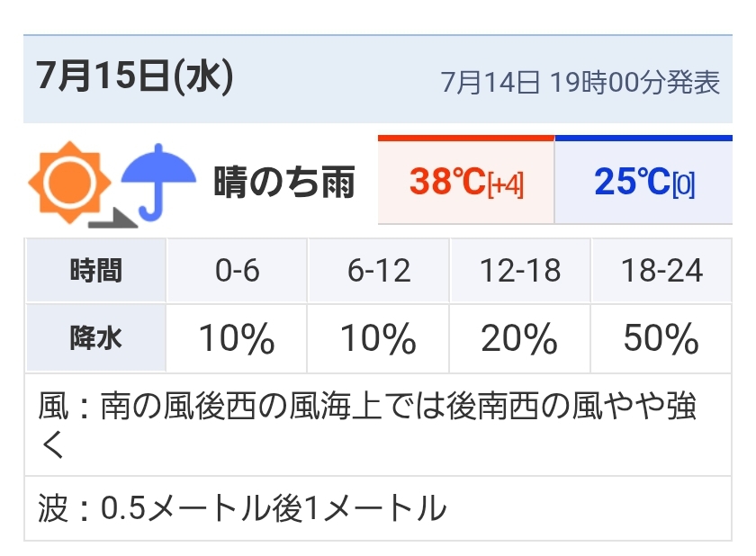Click the 10% value under 0-6
Image resolution: width=756 pixels, height=556 pixels.
point(237,338)
